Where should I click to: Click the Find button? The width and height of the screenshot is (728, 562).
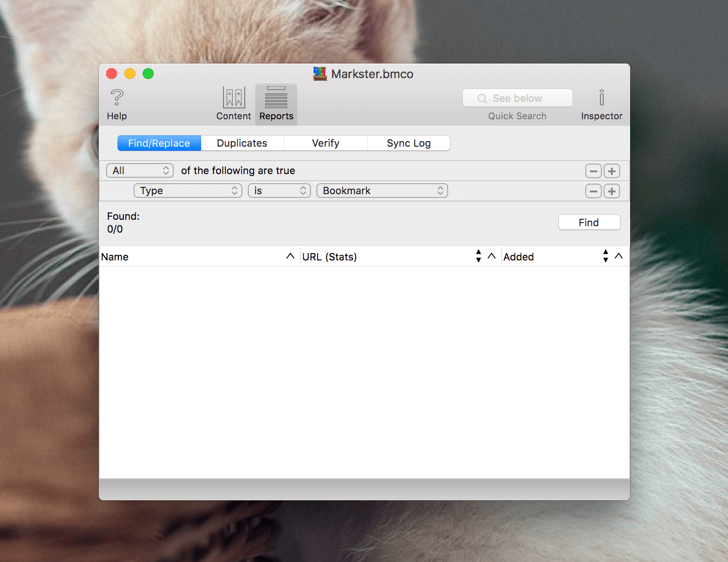pos(589,223)
